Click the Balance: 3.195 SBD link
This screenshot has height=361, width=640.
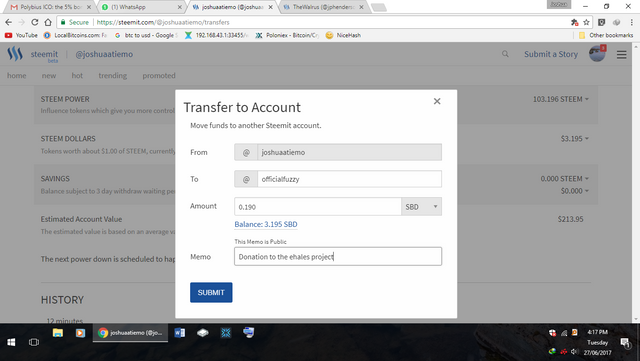pyautogui.click(x=266, y=224)
